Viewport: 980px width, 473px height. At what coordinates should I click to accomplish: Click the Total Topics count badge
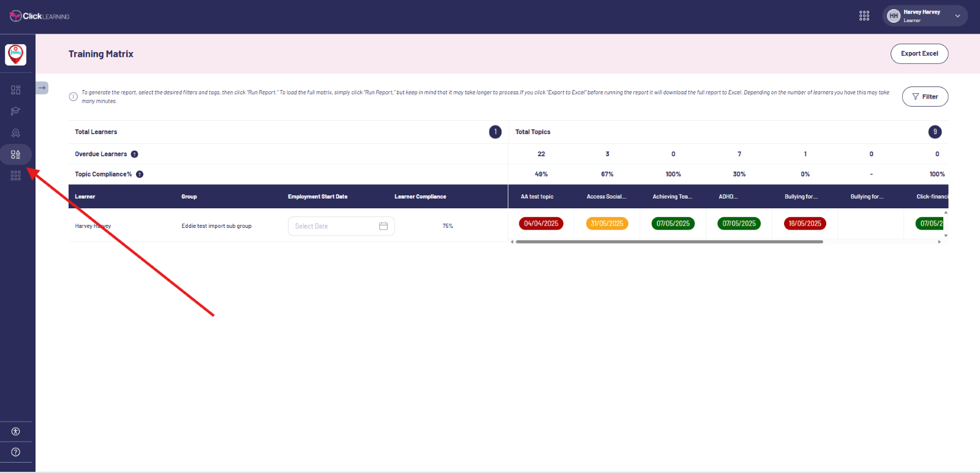pyautogui.click(x=935, y=132)
